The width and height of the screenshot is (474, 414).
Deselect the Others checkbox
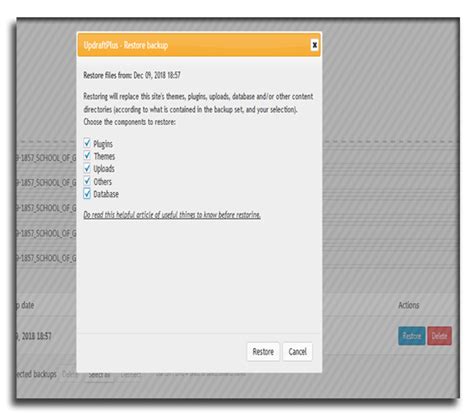87,181
